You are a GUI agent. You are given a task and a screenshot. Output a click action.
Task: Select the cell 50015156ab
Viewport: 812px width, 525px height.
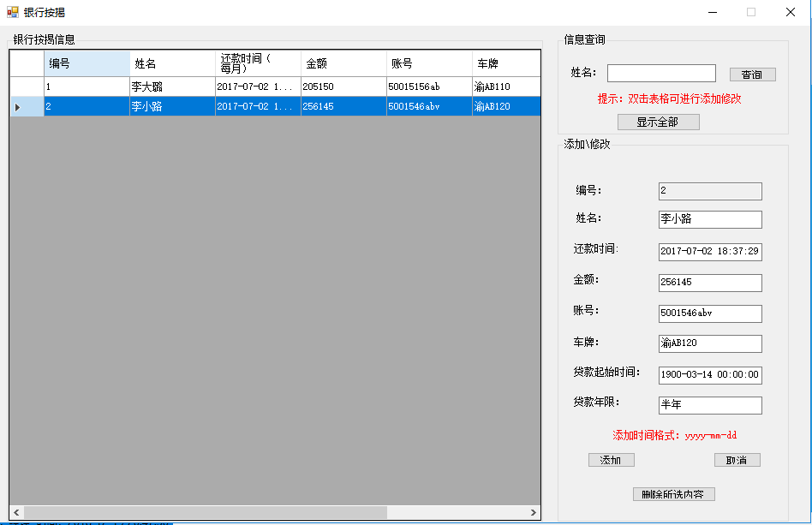429,87
